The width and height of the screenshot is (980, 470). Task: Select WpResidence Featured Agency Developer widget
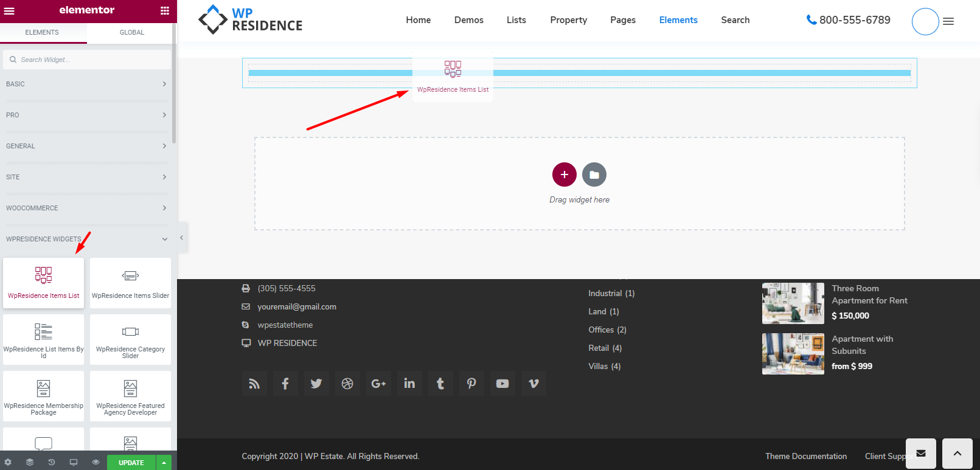(130, 396)
